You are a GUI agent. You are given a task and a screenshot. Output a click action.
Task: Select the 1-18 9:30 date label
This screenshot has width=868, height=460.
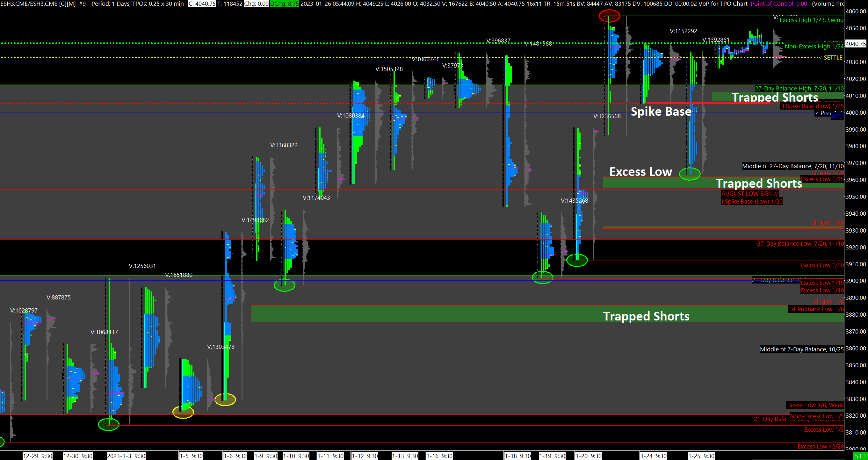pyautogui.click(x=517, y=456)
